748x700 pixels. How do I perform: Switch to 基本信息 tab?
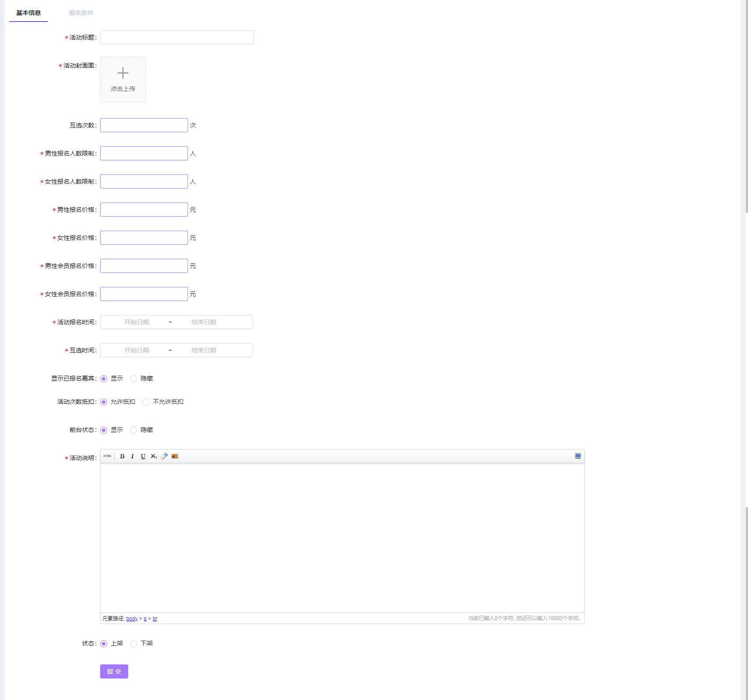pyautogui.click(x=29, y=13)
